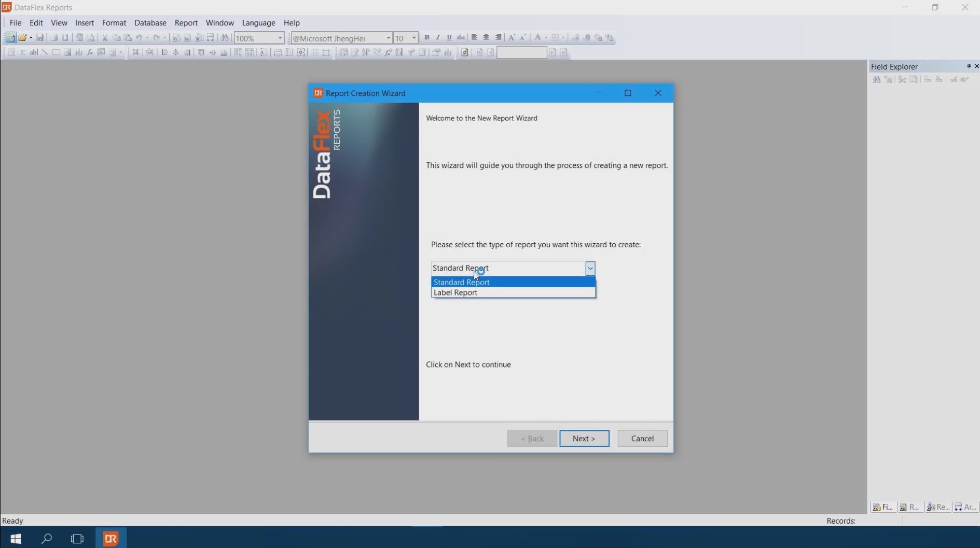This screenshot has width=980, height=548.
Task: Open the font name dropdown
Action: (388, 38)
